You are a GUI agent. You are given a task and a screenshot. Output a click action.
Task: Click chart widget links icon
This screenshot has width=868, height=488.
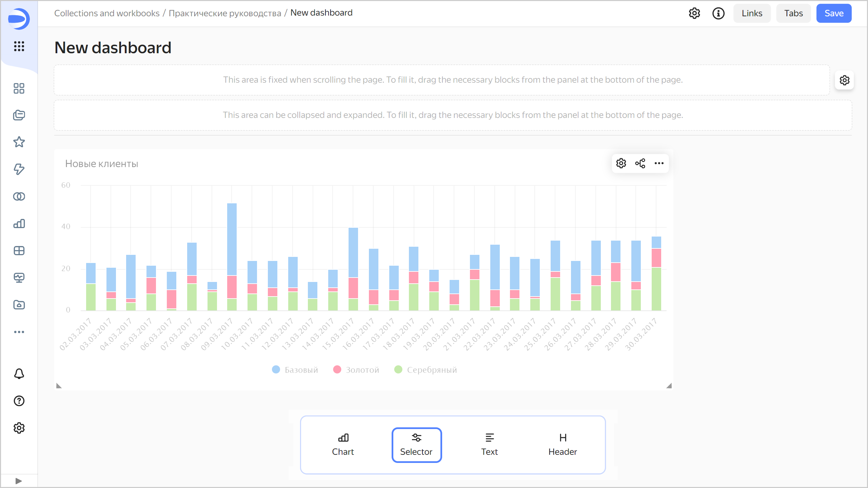pos(640,163)
